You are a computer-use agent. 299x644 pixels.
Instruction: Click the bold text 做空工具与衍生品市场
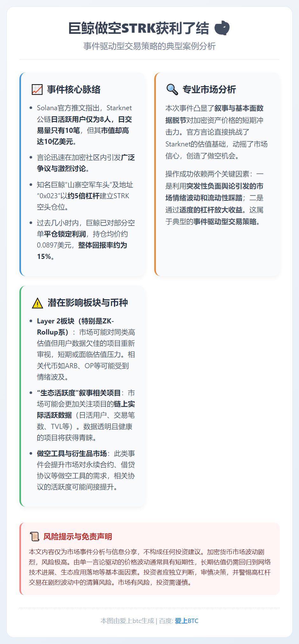[x=72, y=454]
